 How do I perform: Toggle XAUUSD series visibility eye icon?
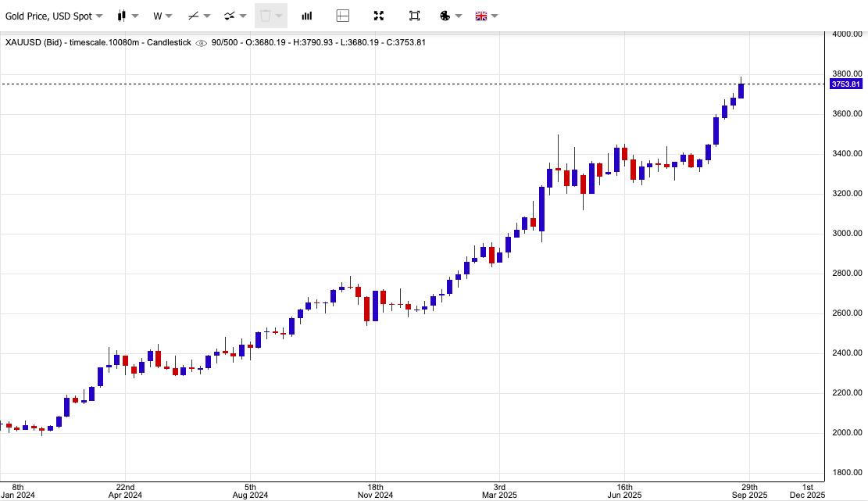click(x=202, y=43)
